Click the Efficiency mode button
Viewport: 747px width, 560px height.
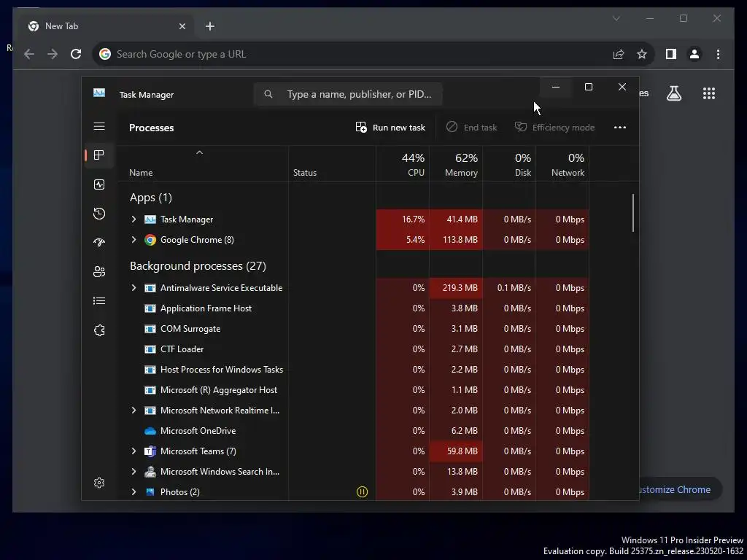pyautogui.click(x=554, y=127)
